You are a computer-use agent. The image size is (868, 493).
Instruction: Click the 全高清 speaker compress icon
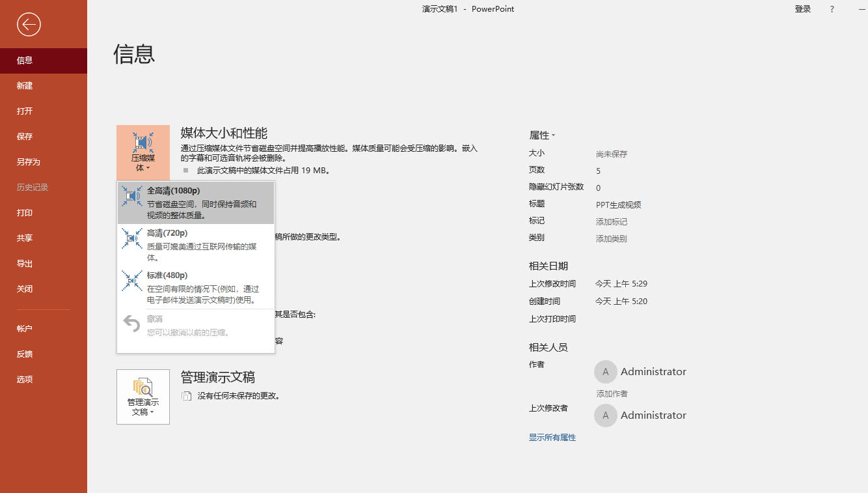coord(132,196)
